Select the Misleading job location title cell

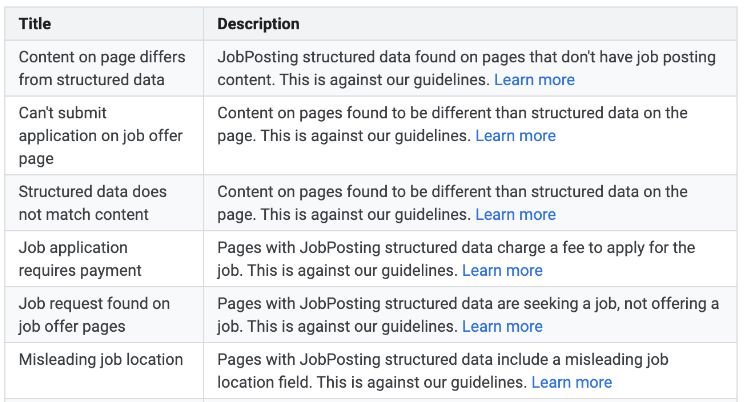tap(104, 371)
